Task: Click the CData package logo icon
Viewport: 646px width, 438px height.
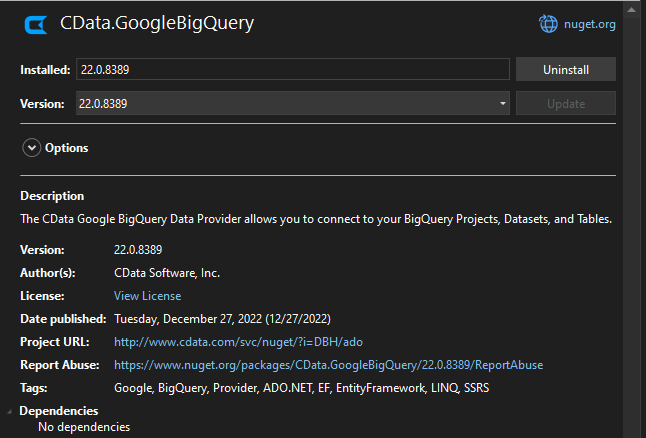Action: click(x=36, y=23)
